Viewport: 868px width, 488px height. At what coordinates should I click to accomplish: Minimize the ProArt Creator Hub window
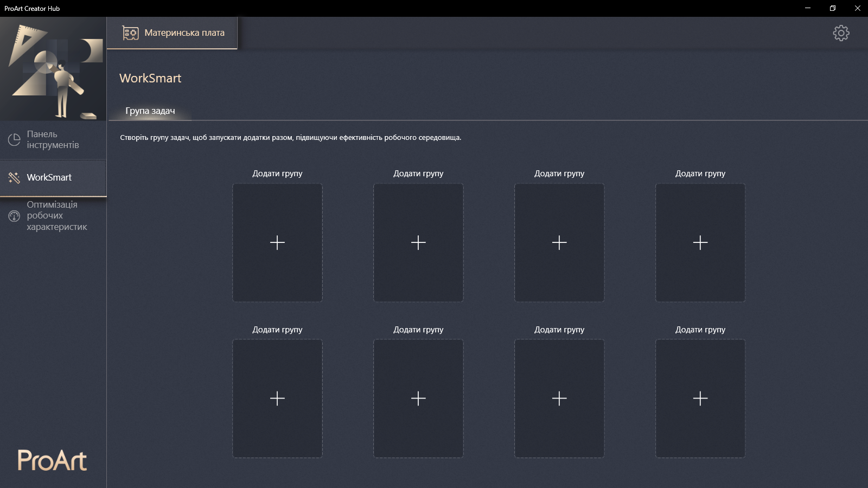[808, 8]
